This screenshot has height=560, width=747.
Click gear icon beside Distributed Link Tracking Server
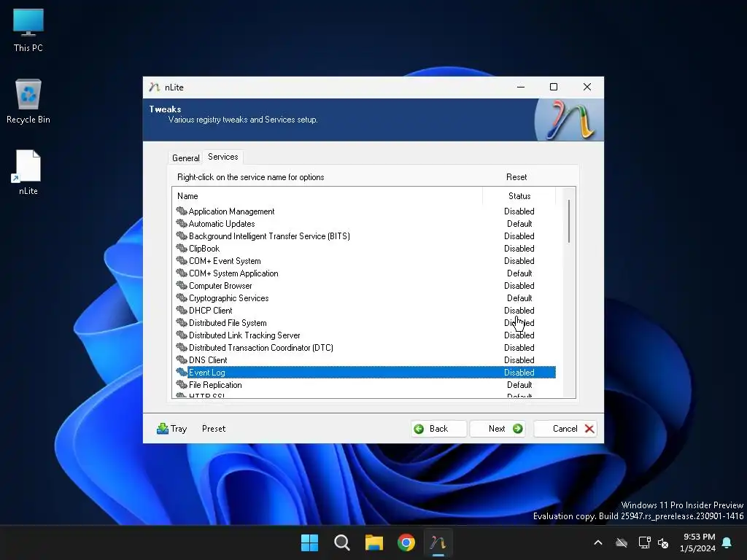point(182,335)
